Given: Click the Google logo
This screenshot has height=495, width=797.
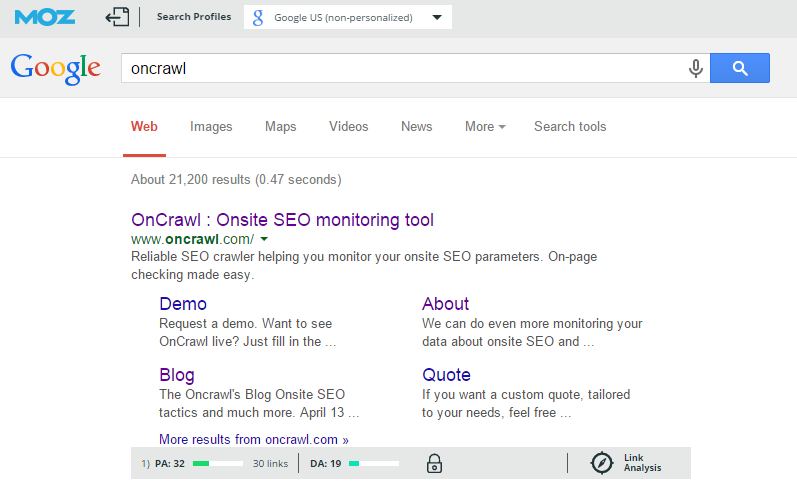Looking at the screenshot, I should click(x=56, y=68).
